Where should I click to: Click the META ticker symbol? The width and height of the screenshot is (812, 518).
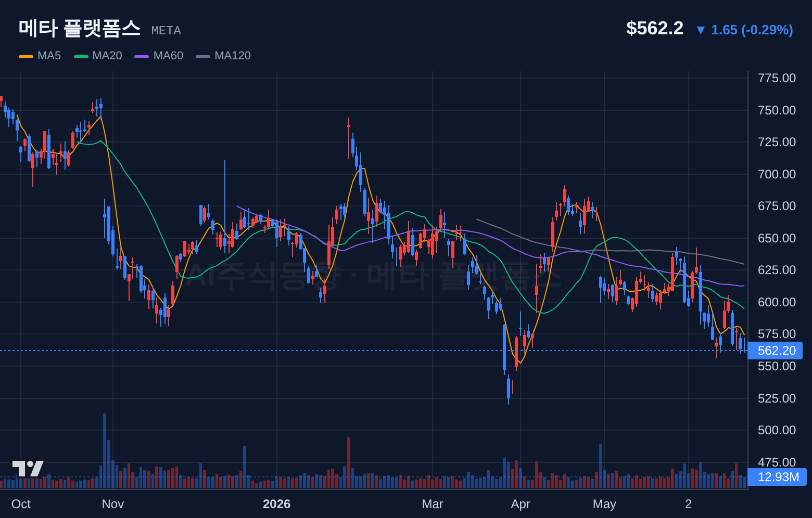(x=166, y=31)
